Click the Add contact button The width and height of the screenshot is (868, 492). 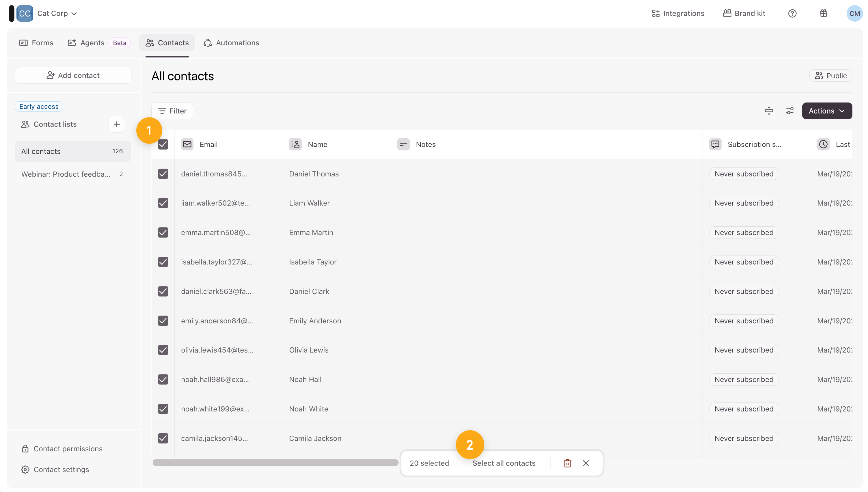(x=73, y=75)
